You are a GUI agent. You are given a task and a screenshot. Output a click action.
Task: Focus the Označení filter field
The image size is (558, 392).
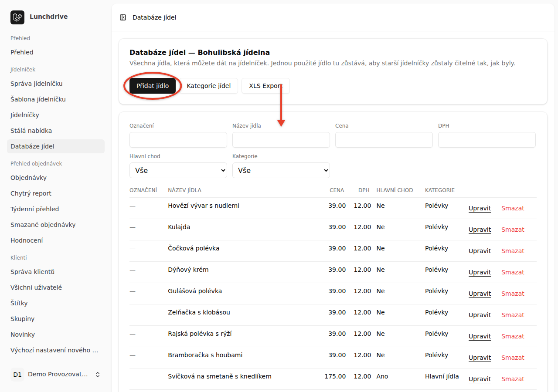click(x=178, y=140)
